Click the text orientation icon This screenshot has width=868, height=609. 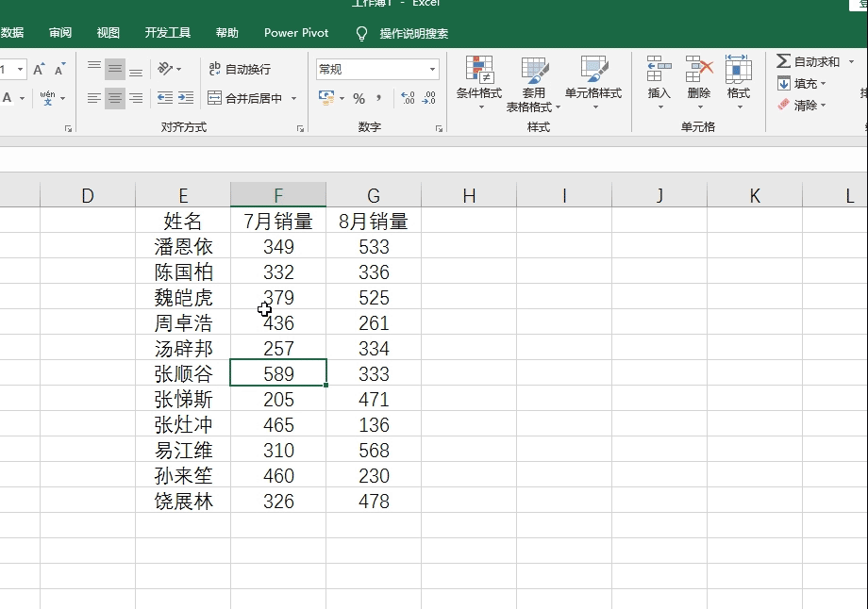click(165, 69)
